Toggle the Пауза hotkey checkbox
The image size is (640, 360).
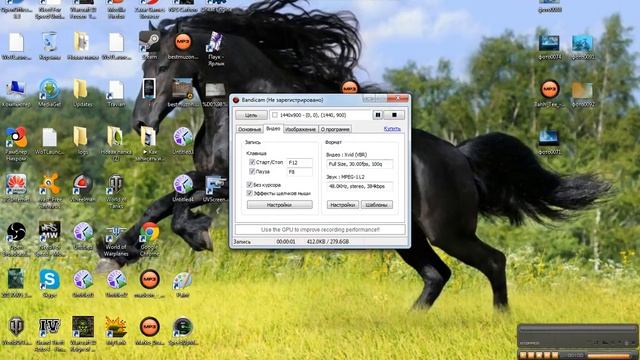click(252, 171)
